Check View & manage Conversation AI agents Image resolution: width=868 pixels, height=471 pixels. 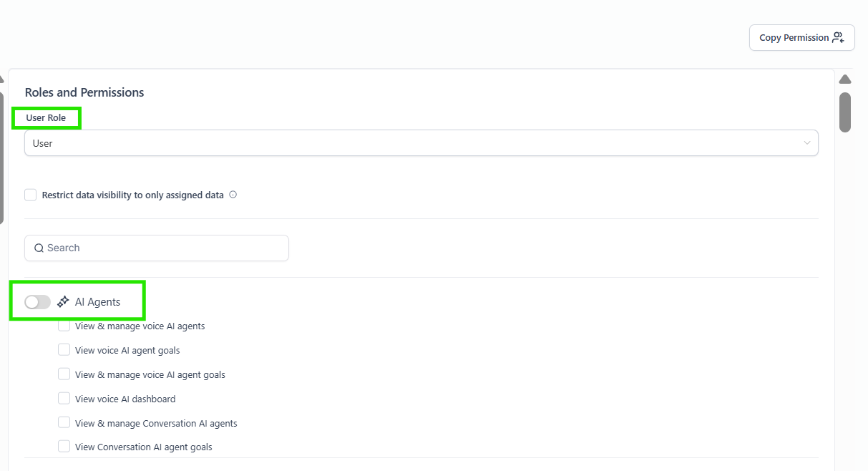click(x=64, y=423)
